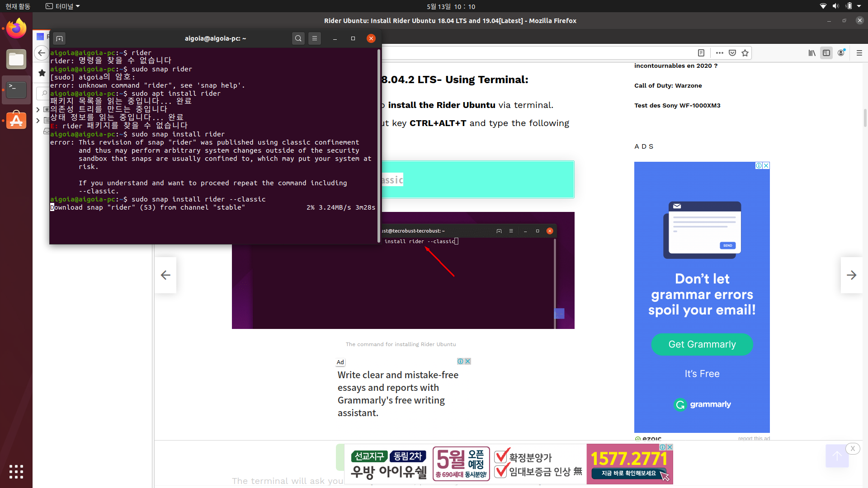The height and width of the screenshot is (488, 868).
Task: Open page actions three-dot menu
Action: point(720,53)
